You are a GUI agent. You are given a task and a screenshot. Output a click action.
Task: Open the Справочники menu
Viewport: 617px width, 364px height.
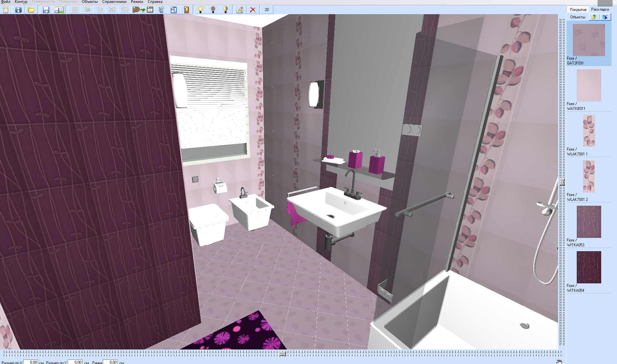point(114,2)
